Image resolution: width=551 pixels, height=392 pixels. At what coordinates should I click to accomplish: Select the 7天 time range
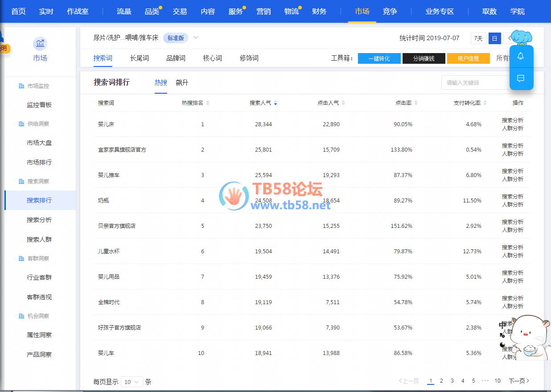click(478, 38)
